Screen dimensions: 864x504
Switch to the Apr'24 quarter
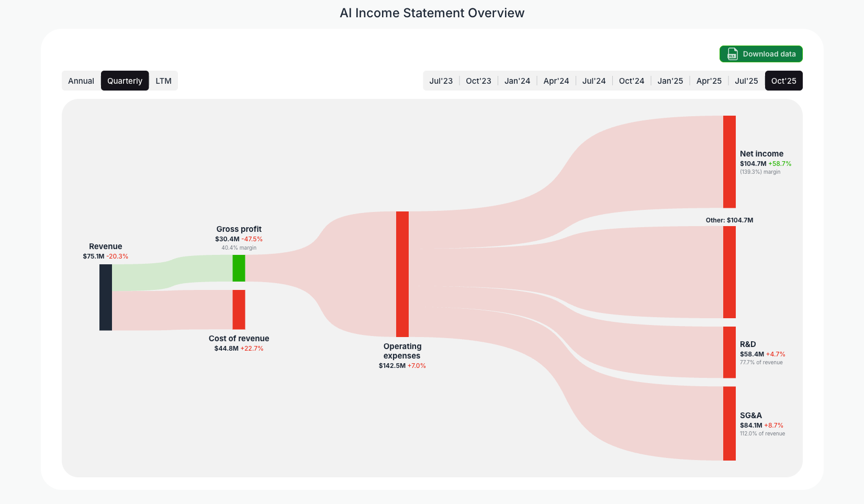coord(556,81)
